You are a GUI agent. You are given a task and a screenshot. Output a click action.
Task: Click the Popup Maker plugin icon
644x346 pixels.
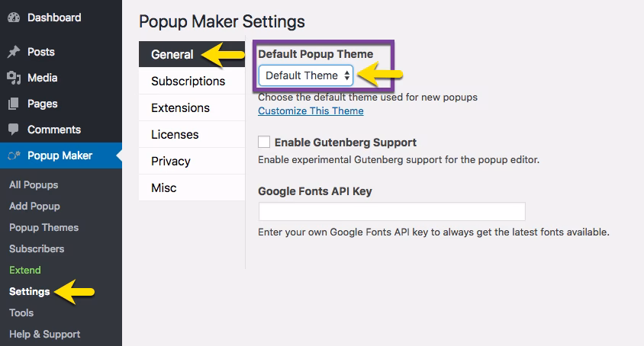pyautogui.click(x=14, y=155)
